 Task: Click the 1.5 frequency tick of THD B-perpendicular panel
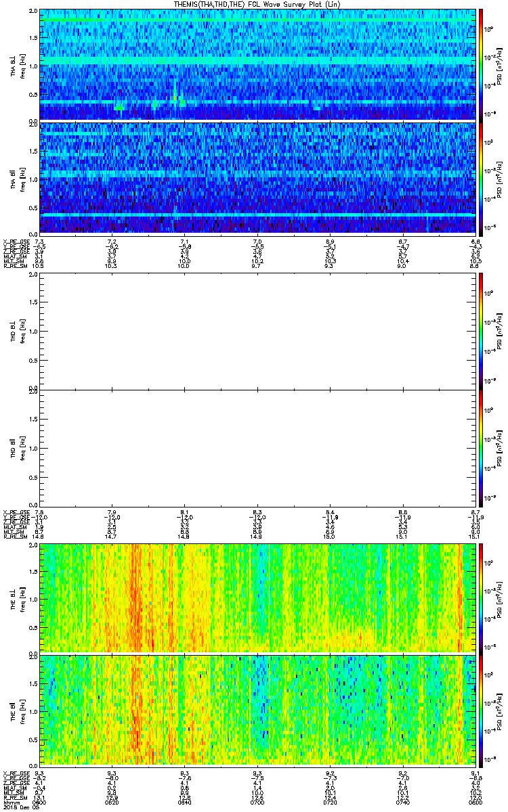pyautogui.click(x=33, y=302)
